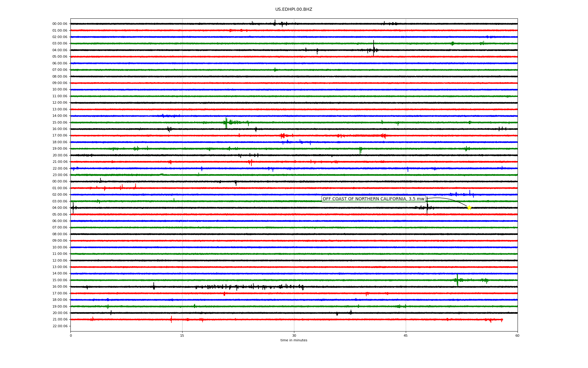Screen dimensions: 588x368
Task: Select the 22:00:06 label of the empty final row
Action: point(60,326)
